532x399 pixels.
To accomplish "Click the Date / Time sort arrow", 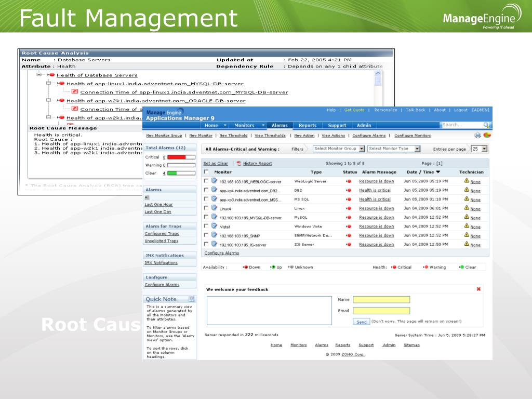I will 438,172.
